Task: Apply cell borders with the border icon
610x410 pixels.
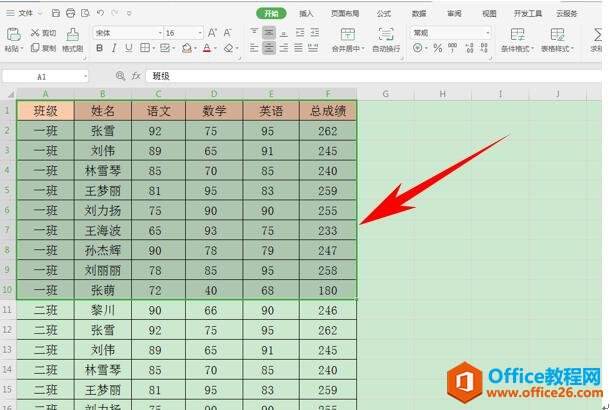Action: [145, 48]
